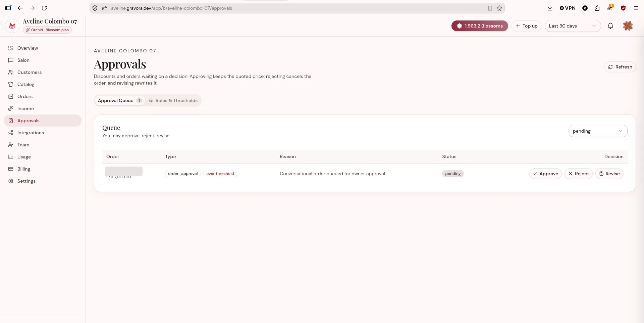This screenshot has width=644, height=323.
Task: Click the notifications bell icon
Action: point(610,26)
